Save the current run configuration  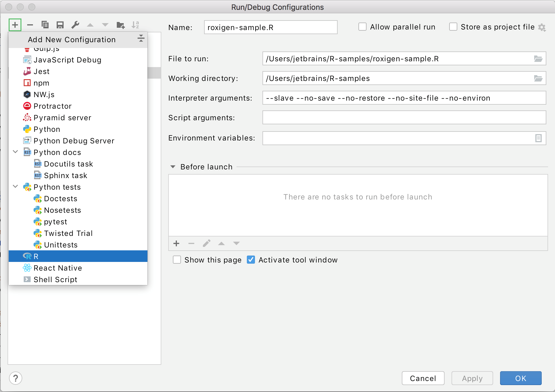(x=60, y=25)
